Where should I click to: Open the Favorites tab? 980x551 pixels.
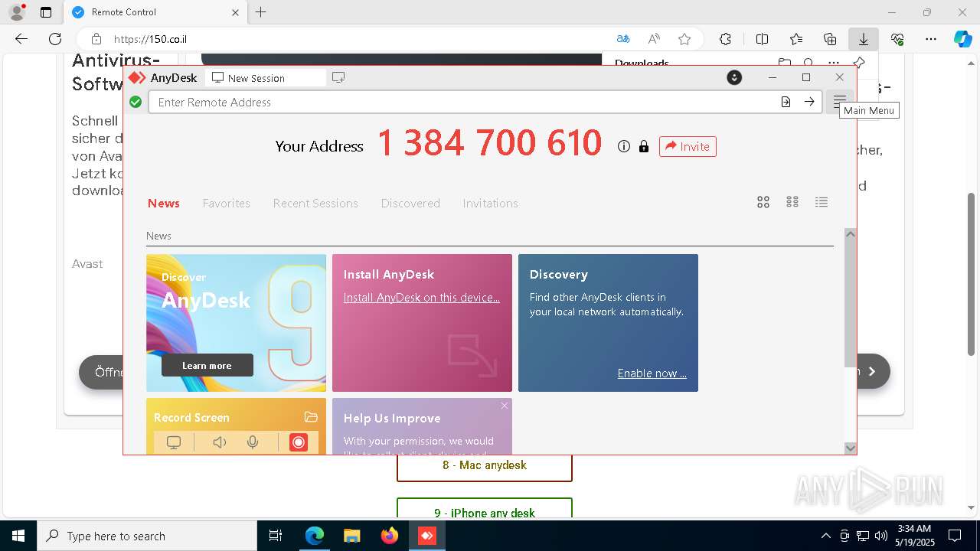pos(227,203)
